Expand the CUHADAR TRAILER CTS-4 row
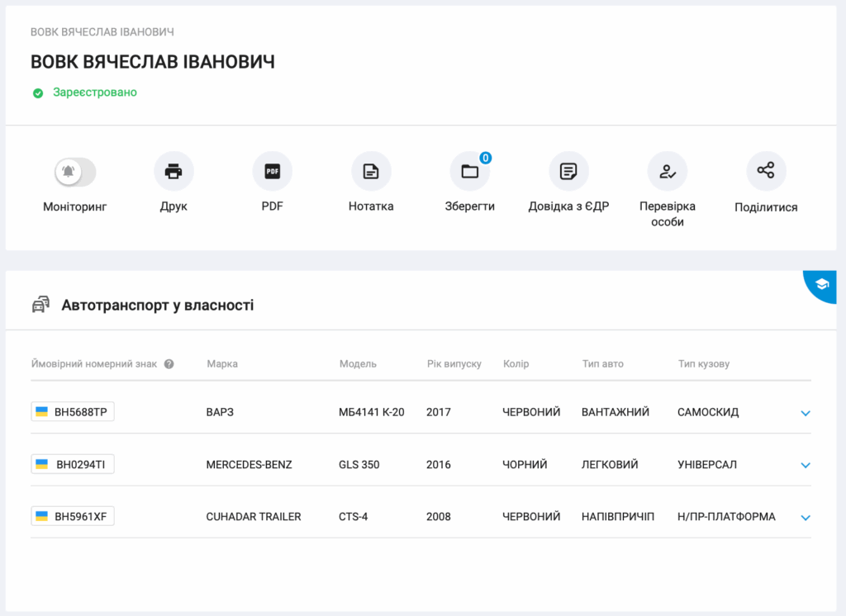 806,518
